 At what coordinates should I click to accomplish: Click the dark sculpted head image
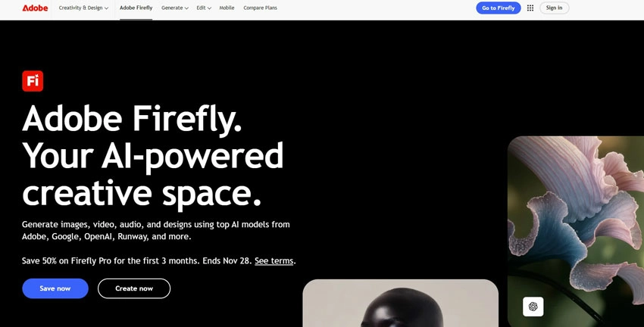(401, 304)
